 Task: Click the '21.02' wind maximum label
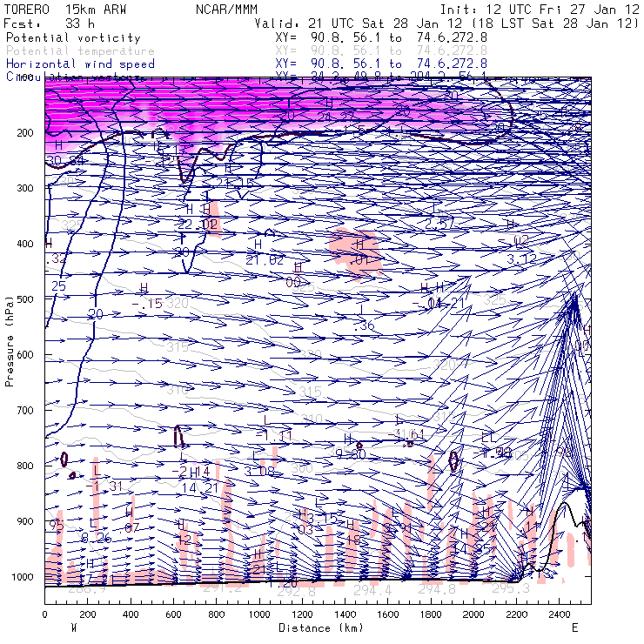tap(265, 260)
